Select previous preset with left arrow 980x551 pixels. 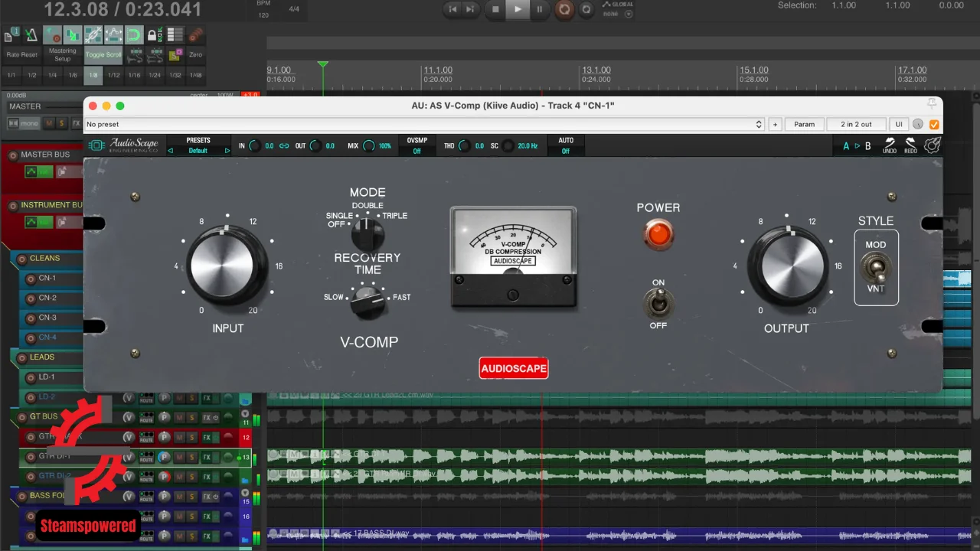pyautogui.click(x=170, y=151)
